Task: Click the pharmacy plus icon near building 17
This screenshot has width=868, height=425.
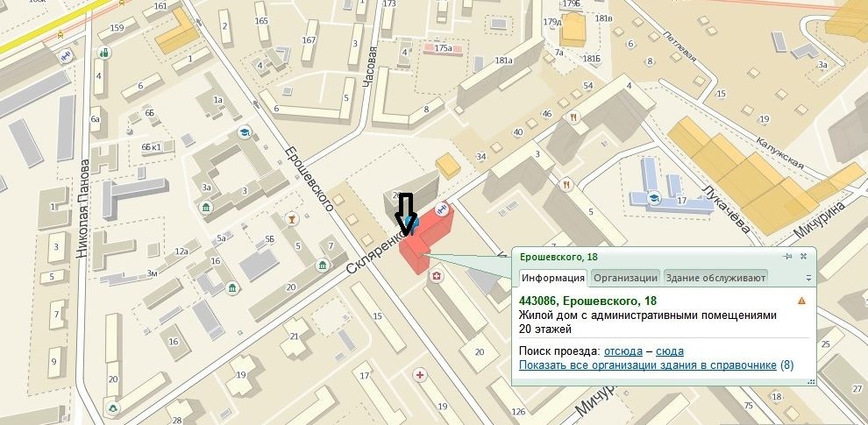Action: tap(420, 376)
